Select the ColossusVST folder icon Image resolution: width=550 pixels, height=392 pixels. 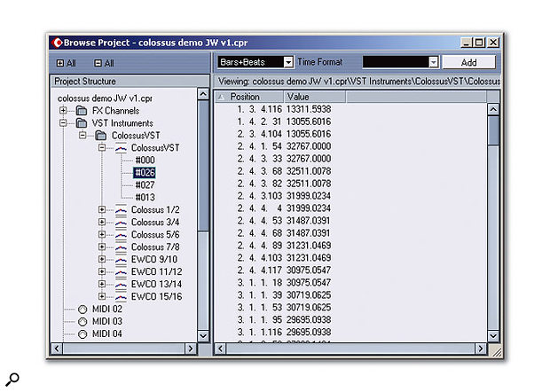[x=101, y=136]
